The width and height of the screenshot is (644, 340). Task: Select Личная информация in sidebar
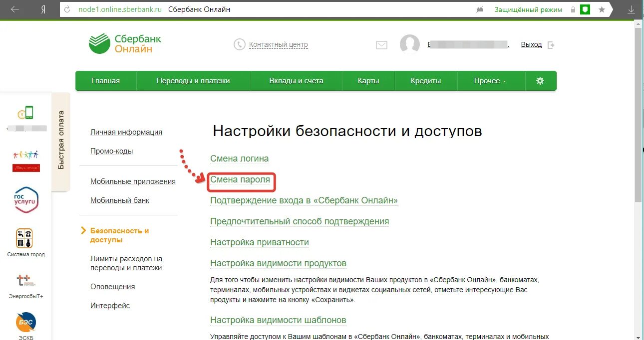[126, 132]
